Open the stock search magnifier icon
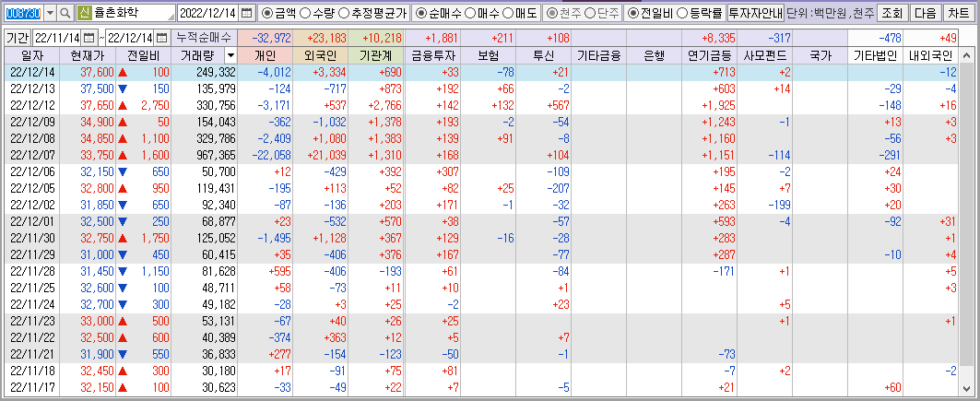Image resolution: width=980 pixels, height=401 pixels. click(x=65, y=13)
